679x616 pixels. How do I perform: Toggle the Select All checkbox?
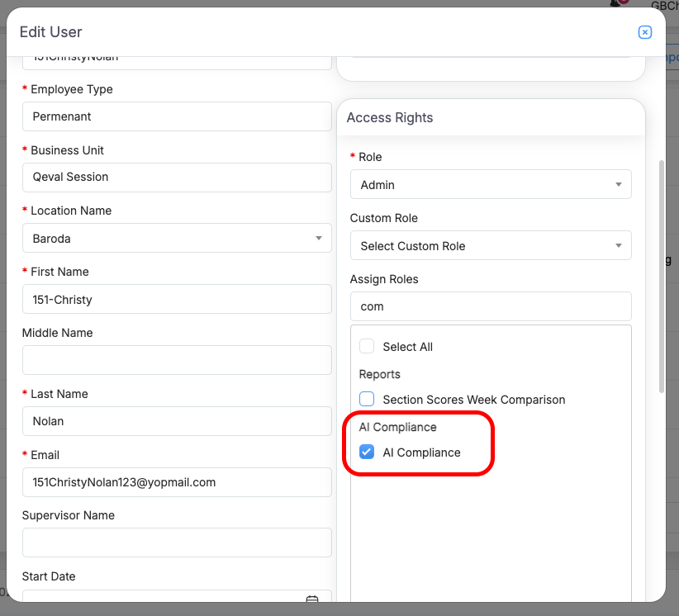point(367,347)
